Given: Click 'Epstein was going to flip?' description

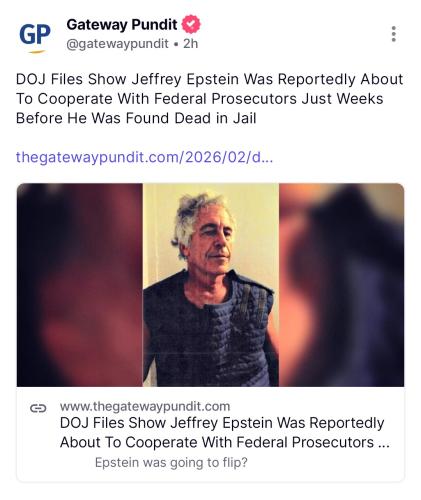Looking at the screenshot, I should tap(171, 463).
